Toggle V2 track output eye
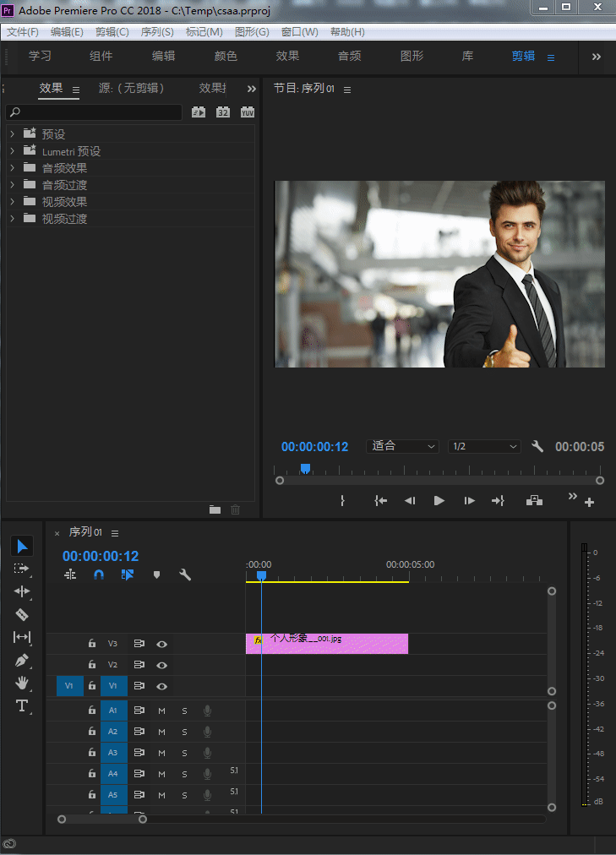Viewport: 616px width, 855px height. click(162, 665)
